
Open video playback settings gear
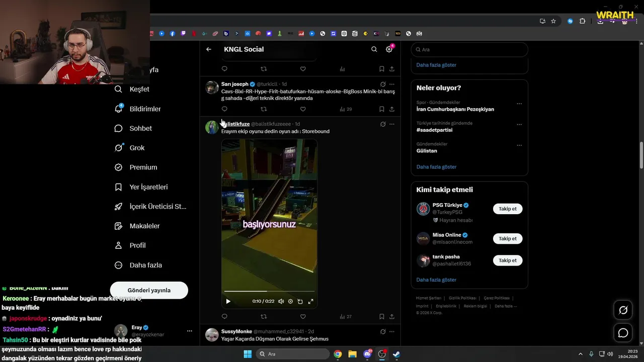[290, 301]
